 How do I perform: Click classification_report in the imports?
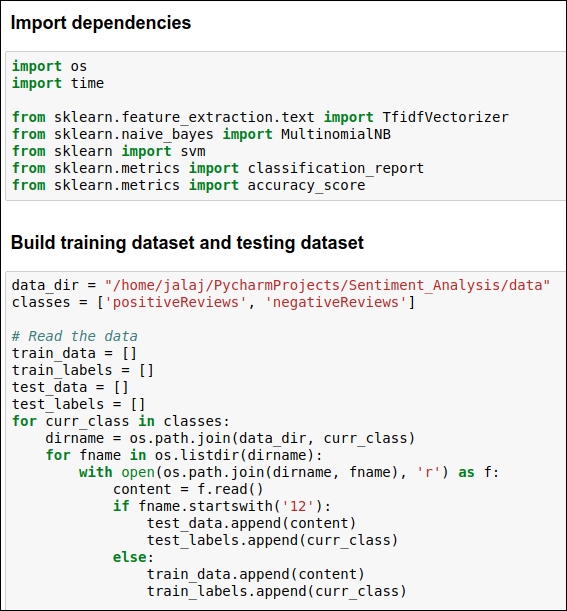click(336, 168)
